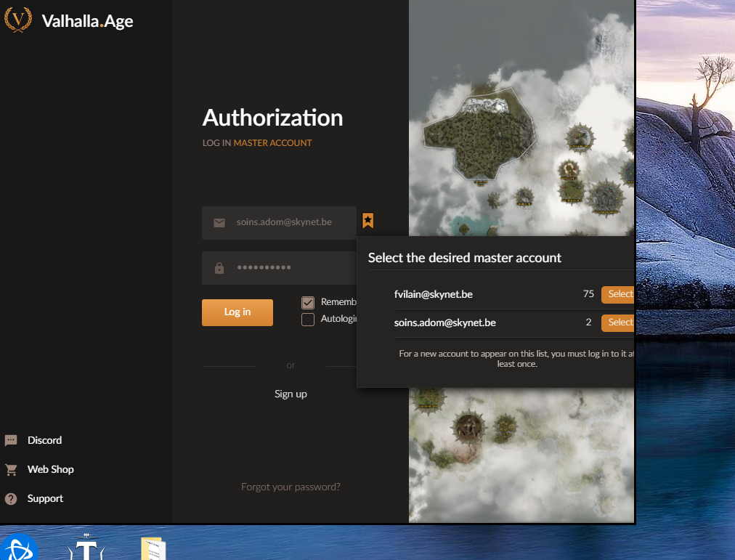Click the Support question mark icon

[x=11, y=499]
